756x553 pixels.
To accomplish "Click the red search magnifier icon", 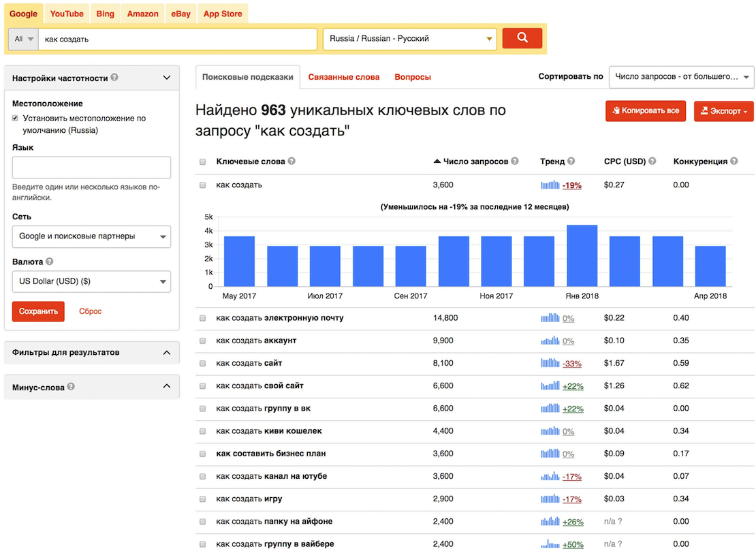I will 522,39.
